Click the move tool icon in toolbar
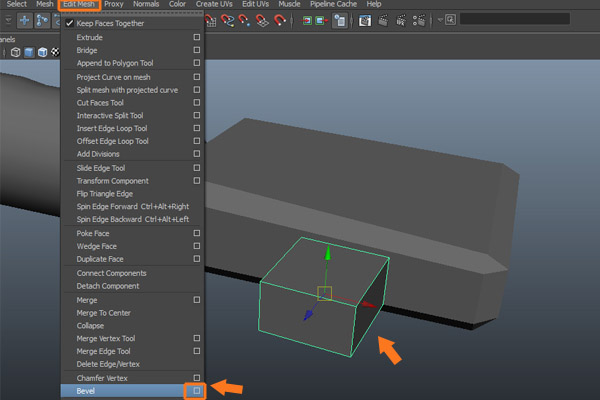This screenshot has width=600, height=400. 24,19
